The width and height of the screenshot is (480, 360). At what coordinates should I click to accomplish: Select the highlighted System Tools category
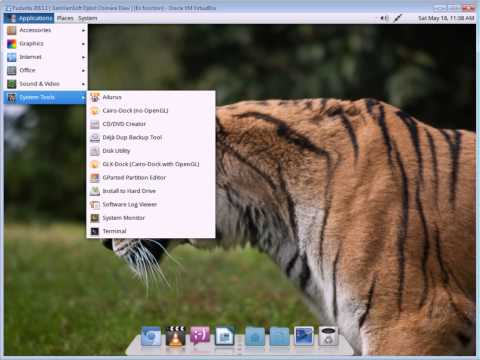(46, 97)
